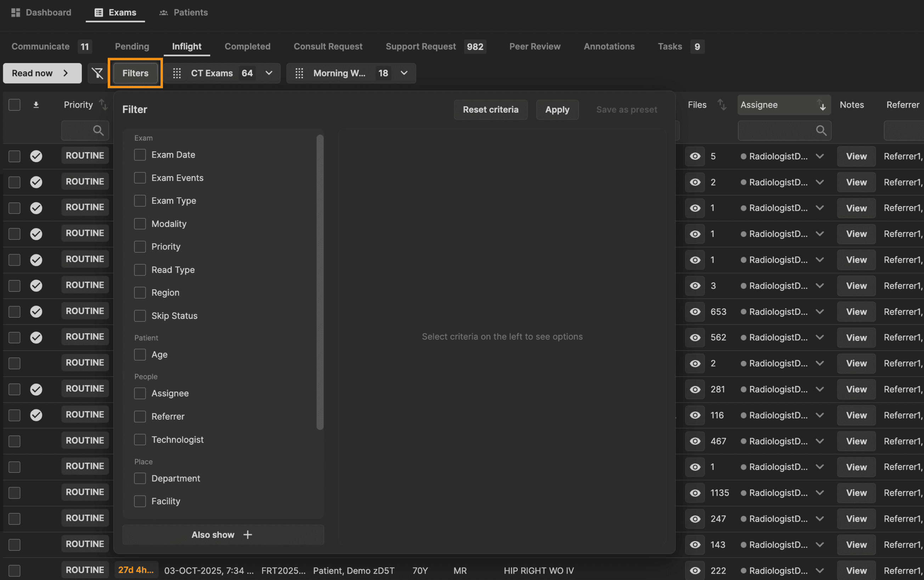Viewport: 924px width, 580px height.
Task: Click the Files column sort arrows
Action: tap(722, 105)
